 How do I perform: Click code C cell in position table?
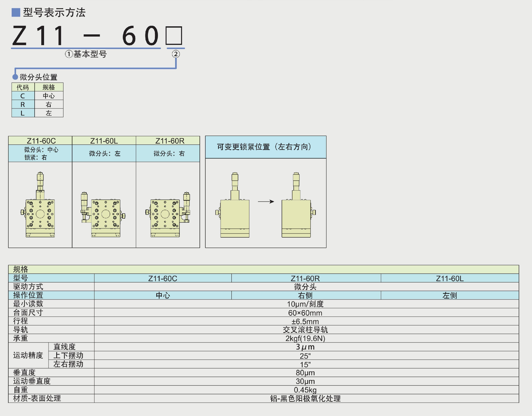click(x=23, y=96)
